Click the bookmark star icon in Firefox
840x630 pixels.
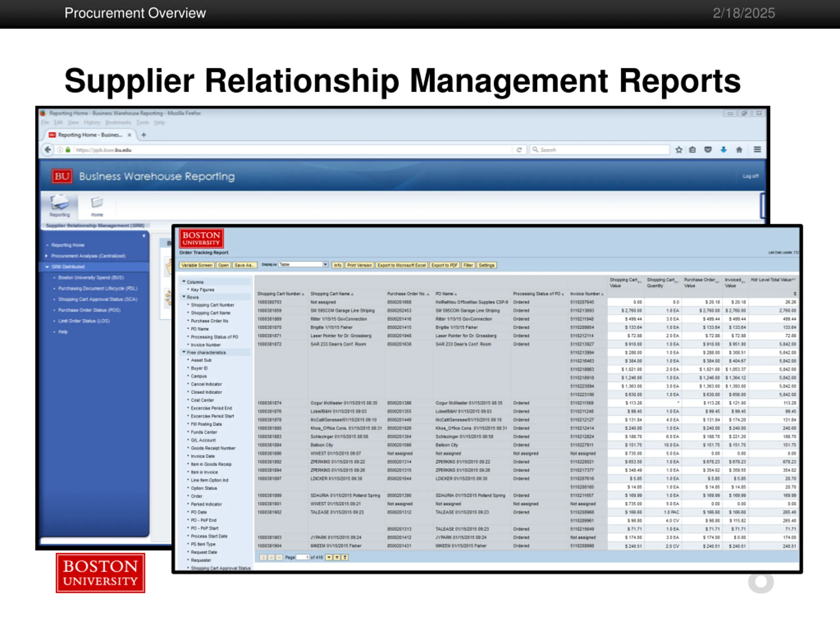pos(679,150)
